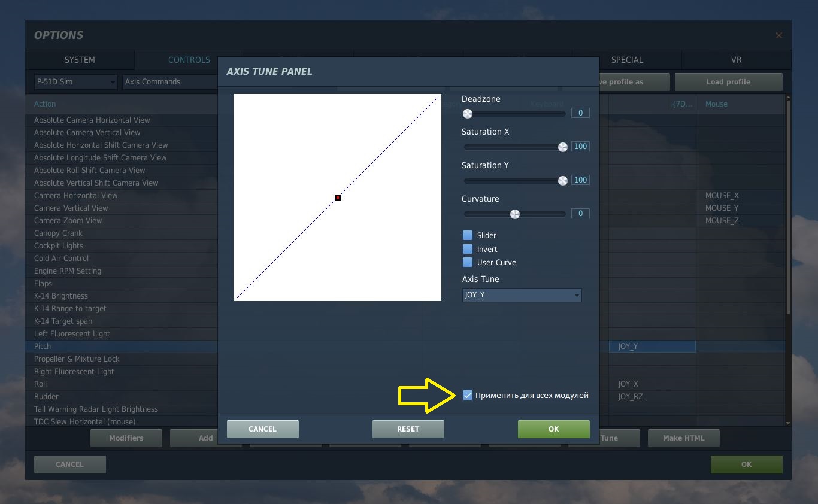Click the Options window CANCEL button
Viewport: 818px width, 504px height.
(69, 464)
